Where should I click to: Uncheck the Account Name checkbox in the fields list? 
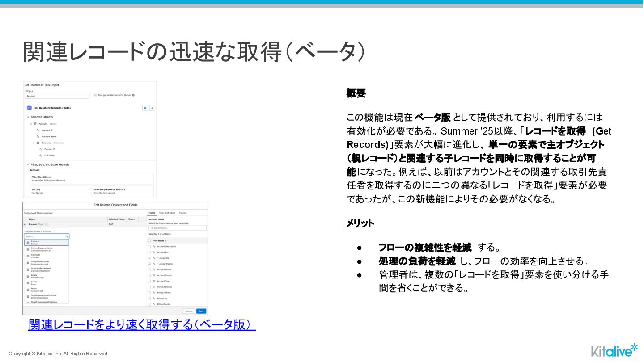tap(149, 264)
